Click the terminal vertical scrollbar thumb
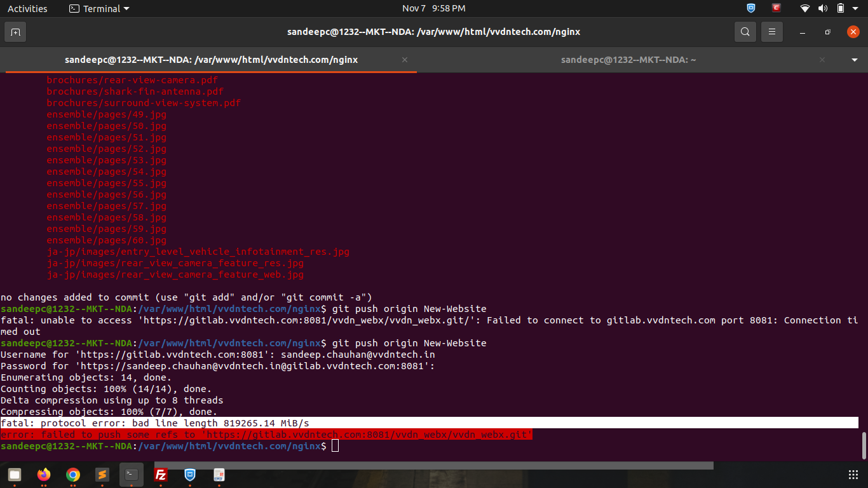Screen dimensions: 868x488 (x=864, y=445)
